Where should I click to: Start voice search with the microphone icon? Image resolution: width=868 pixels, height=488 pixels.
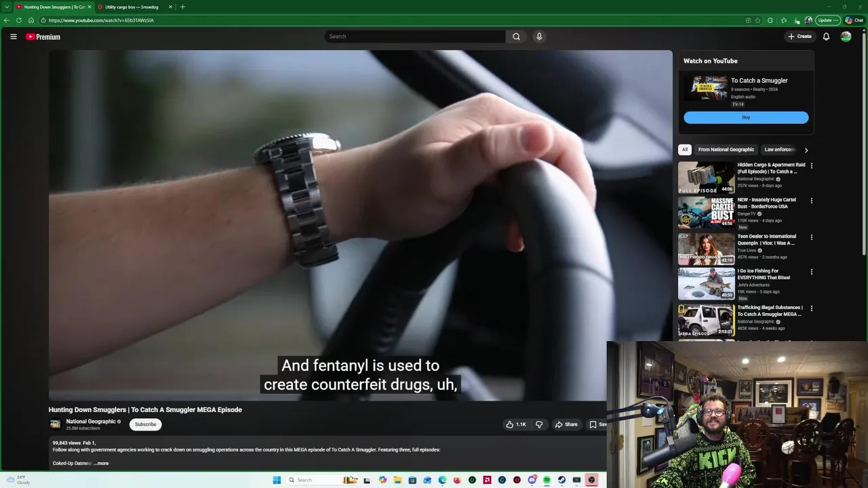539,37
